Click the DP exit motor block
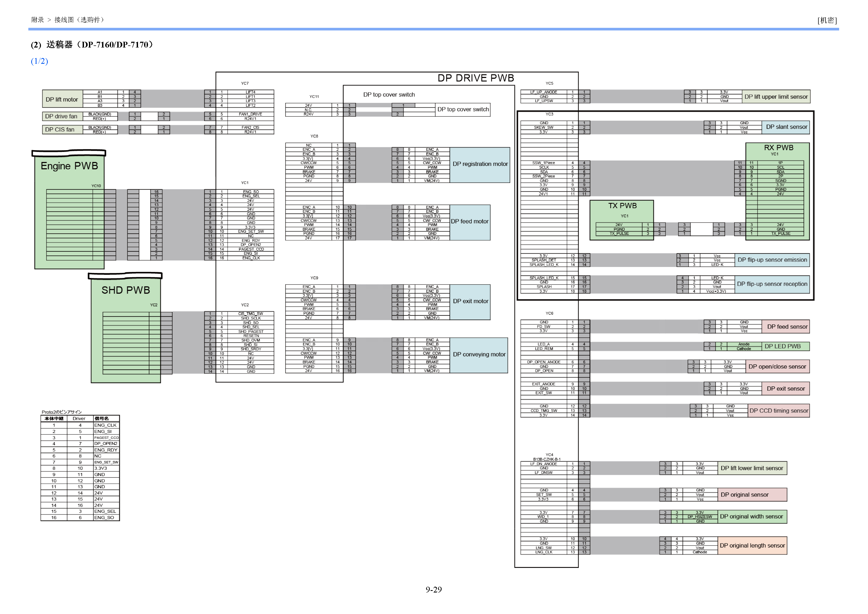Image resolution: width=868 pixels, height=614 pixels. [x=470, y=302]
